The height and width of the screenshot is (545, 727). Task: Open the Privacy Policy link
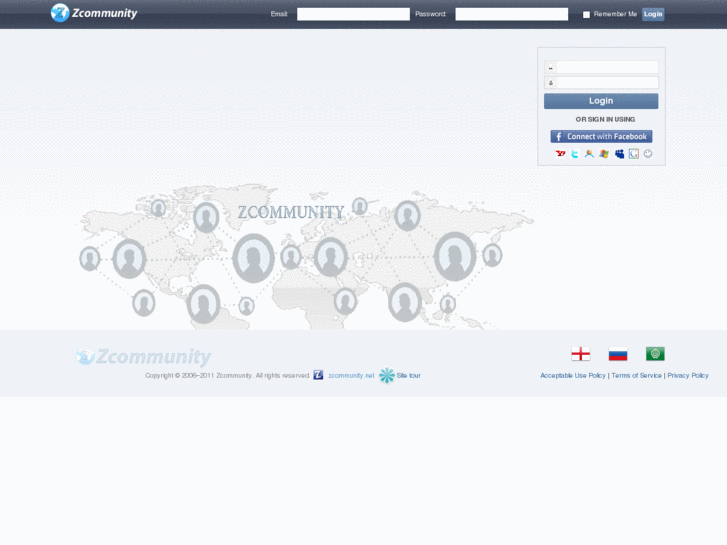tap(688, 376)
